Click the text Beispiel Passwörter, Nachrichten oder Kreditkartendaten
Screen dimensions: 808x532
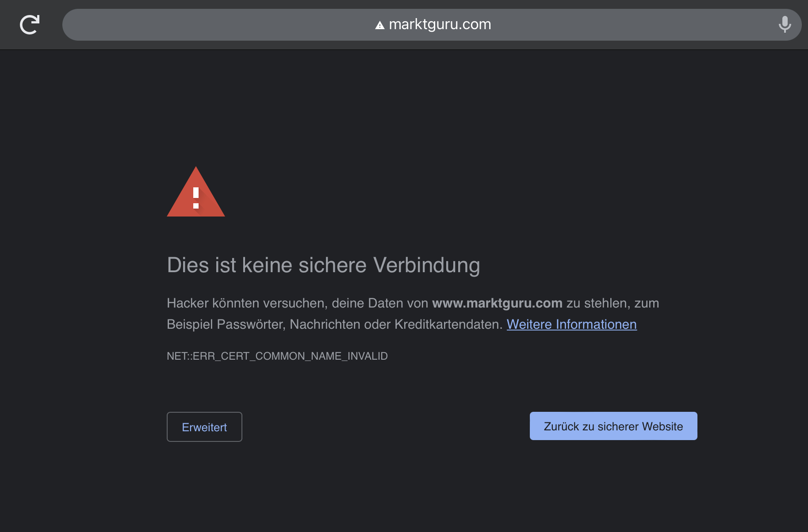(x=335, y=324)
